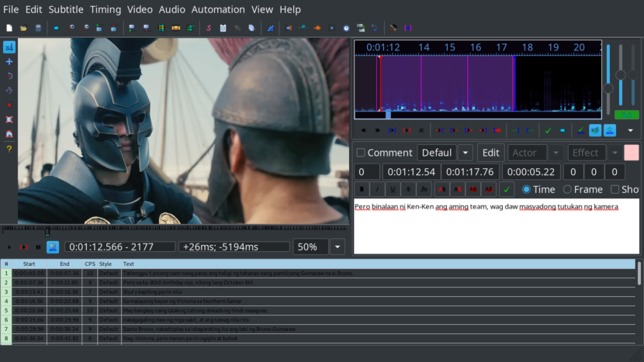Click the duration field 0:00:05.22
Screen dimensions: 644x362
(531, 172)
